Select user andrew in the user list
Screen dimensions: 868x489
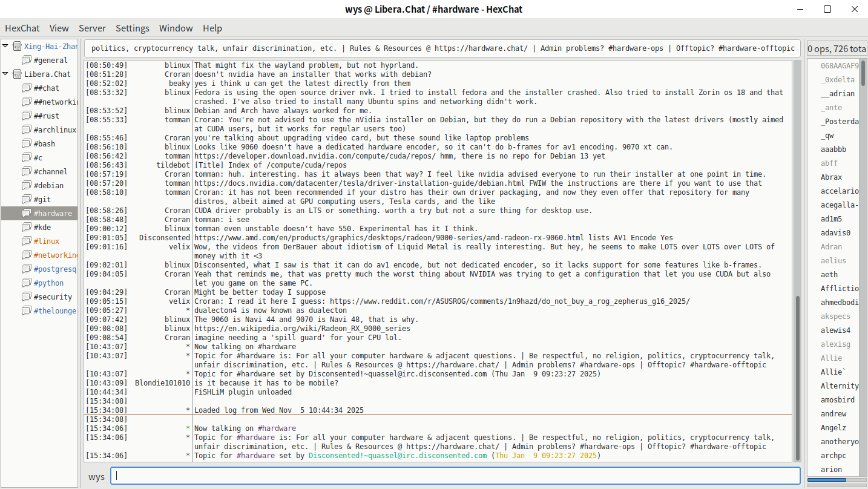[833, 413]
